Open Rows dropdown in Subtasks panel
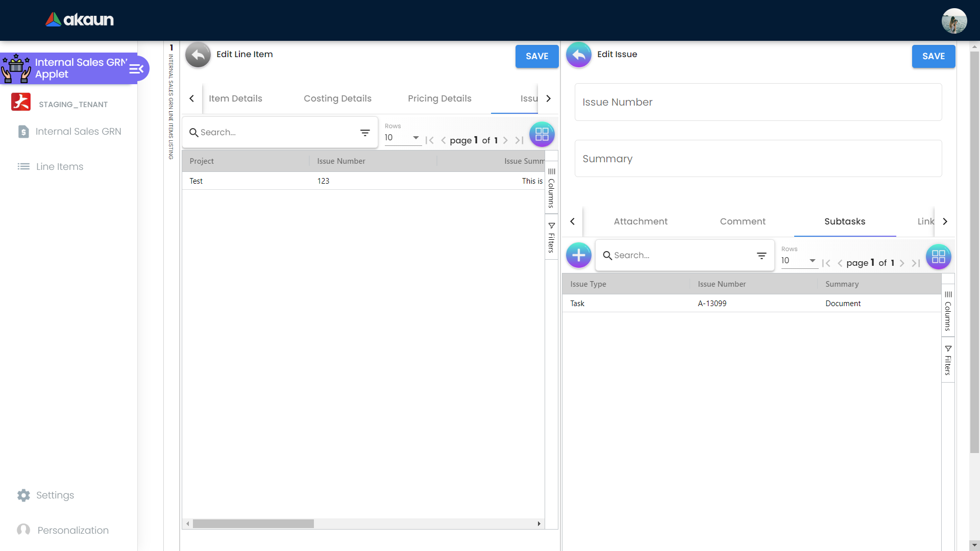Image resolution: width=980 pixels, height=551 pixels. click(x=799, y=261)
